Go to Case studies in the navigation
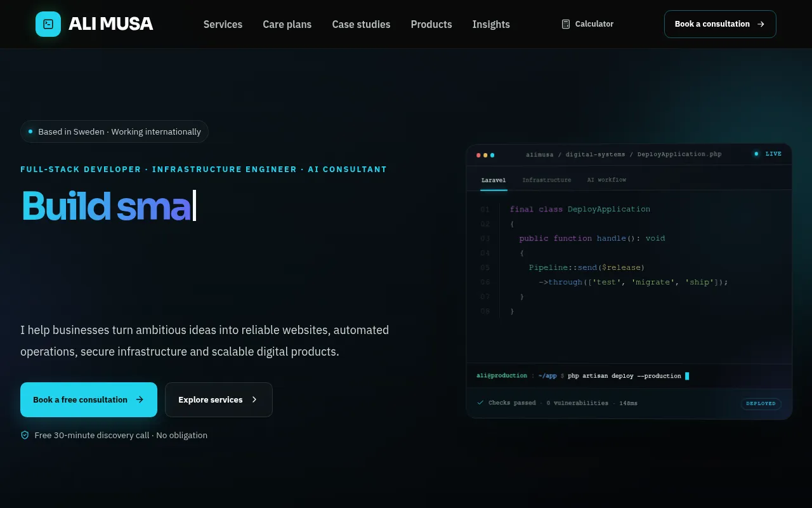 pyautogui.click(x=361, y=24)
